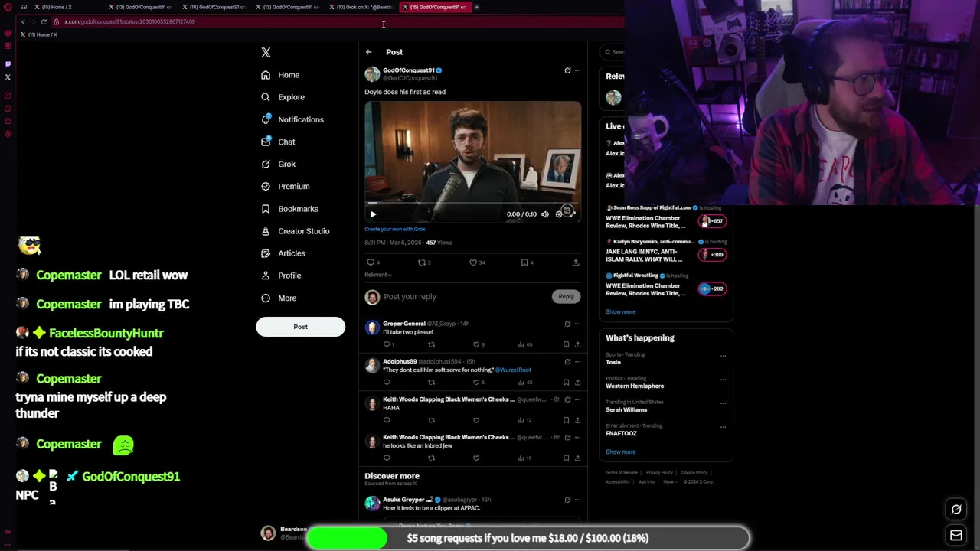The image size is (980, 551).
Task: Open Grok from the sidebar
Action: click(x=278, y=164)
